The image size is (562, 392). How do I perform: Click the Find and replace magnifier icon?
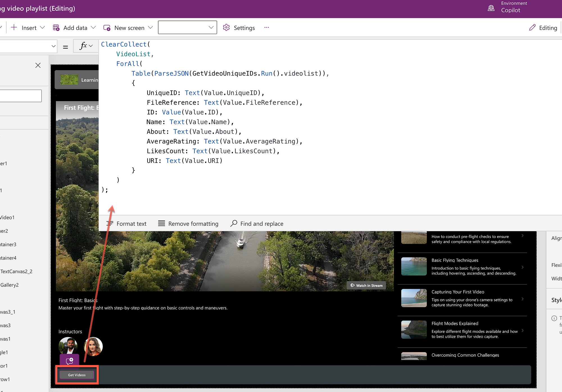234,223
